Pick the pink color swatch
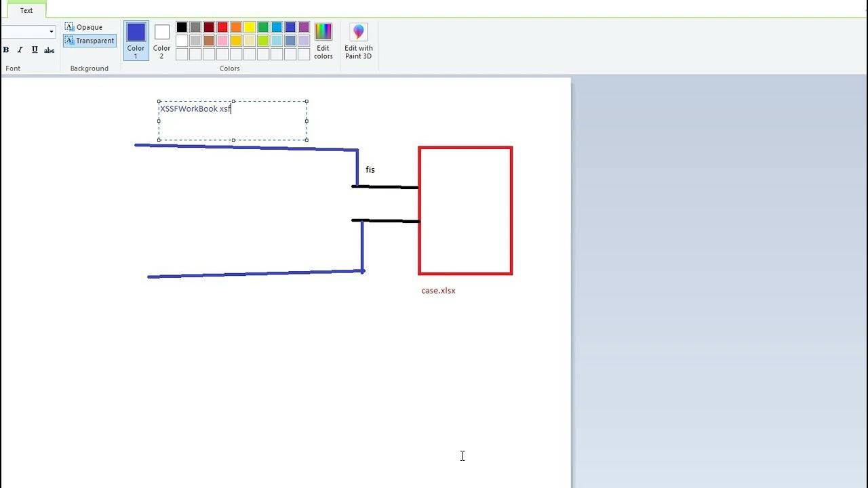 point(222,41)
